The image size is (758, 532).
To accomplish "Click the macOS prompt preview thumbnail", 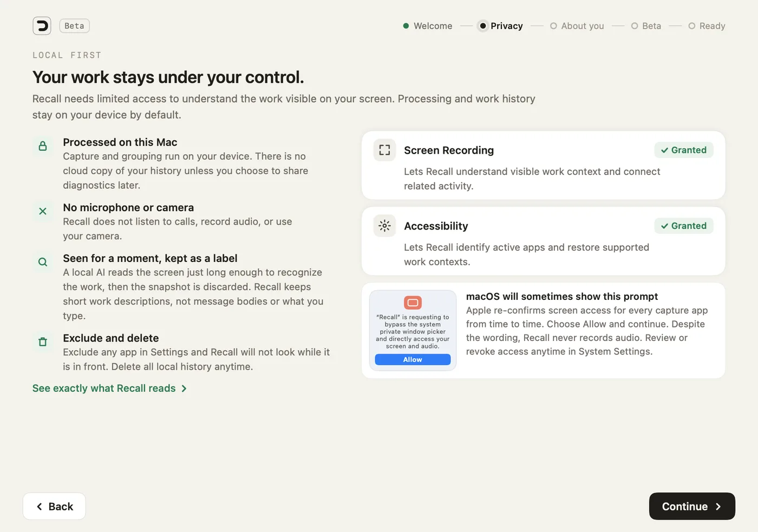I will pyautogui.click(x=413, y=330).
